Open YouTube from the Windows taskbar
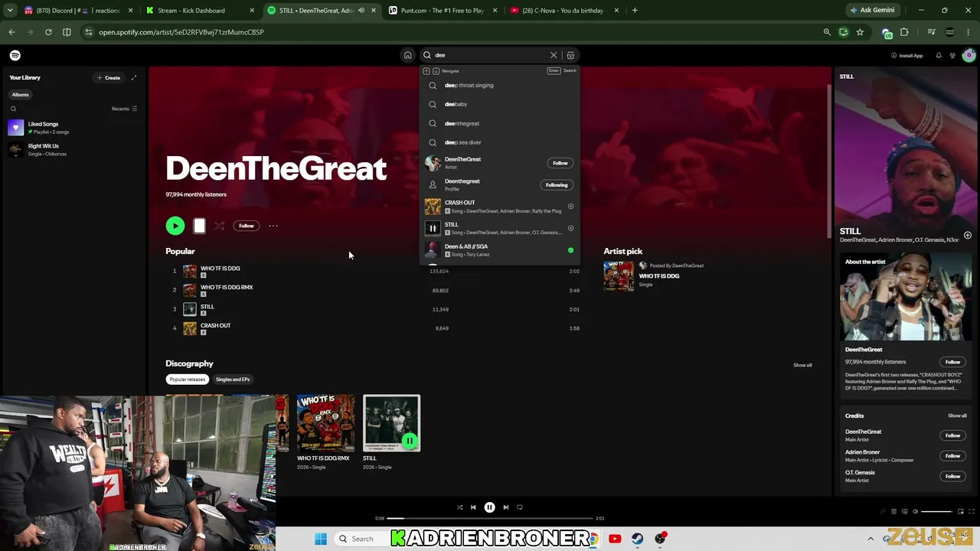The width and height of the screenshot is (980, 551). tap(615, 539)
